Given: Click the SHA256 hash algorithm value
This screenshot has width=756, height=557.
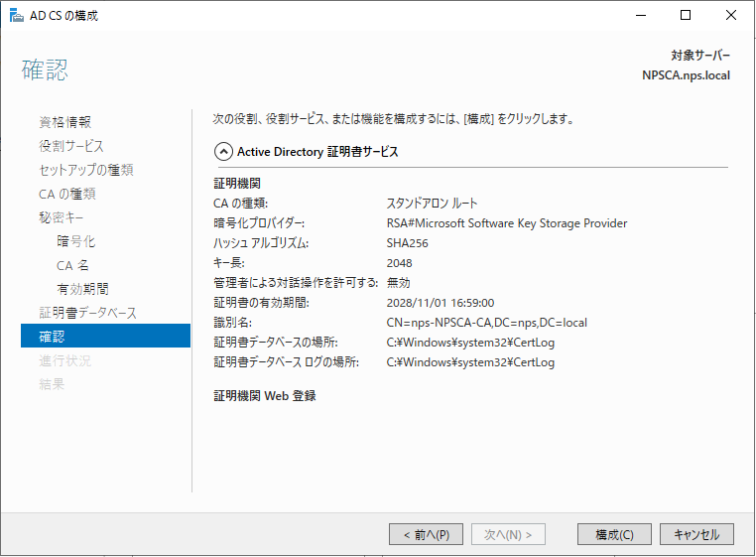Looking at the screenshot, I should [x=407, y=243].
